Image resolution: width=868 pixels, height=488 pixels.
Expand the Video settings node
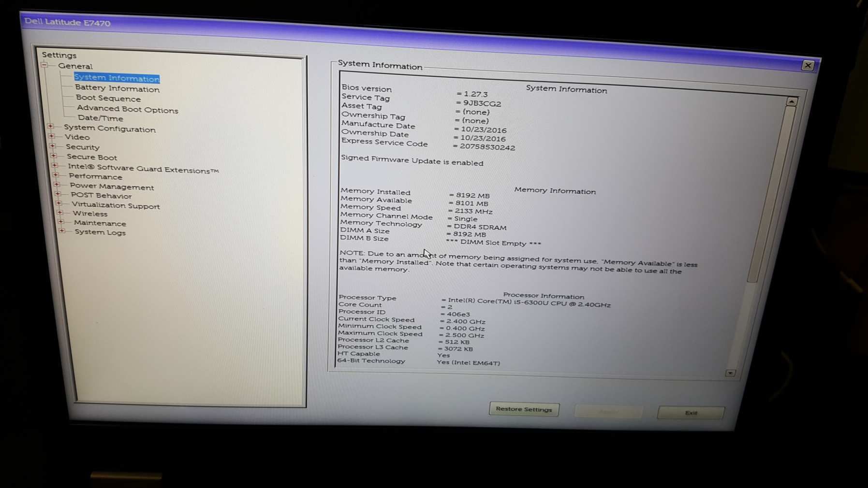click(51, 136)
